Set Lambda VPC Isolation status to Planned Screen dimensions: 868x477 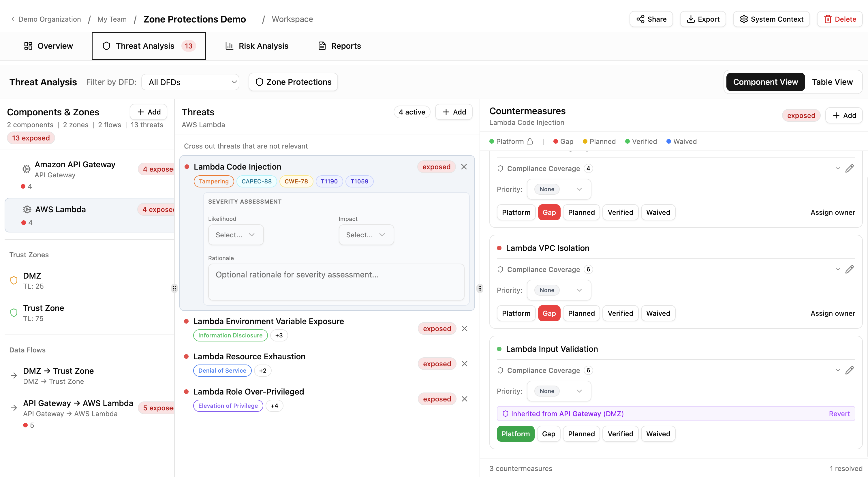pos(581,313)
